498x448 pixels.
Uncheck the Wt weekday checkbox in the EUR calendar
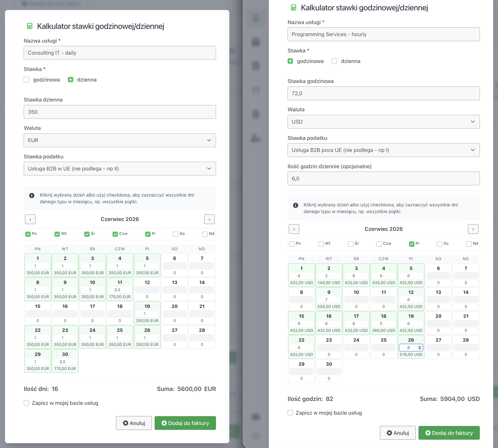click(x=57, y=234)
